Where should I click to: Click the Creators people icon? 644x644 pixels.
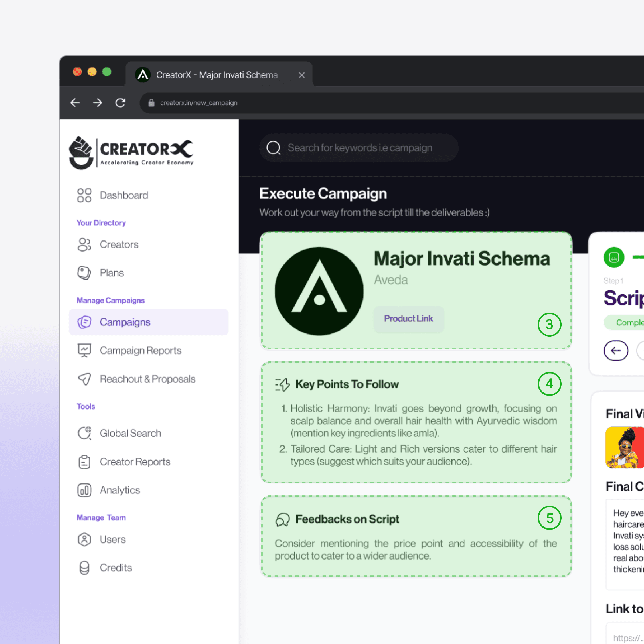click(x=84, y=244)
